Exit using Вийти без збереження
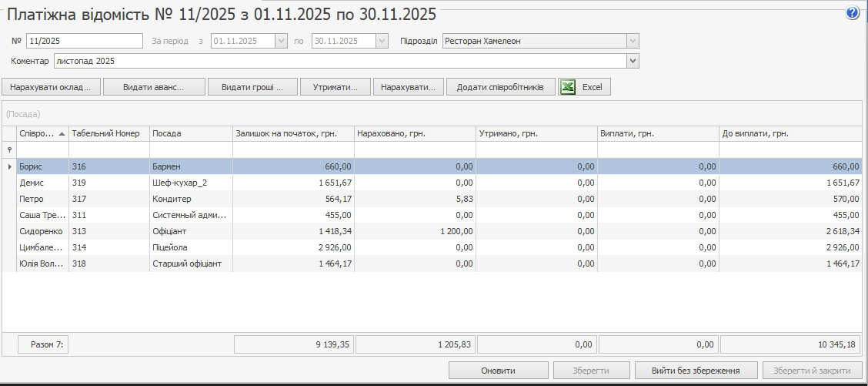This screenshot has height=386, width=868. [x=696, y=371]
